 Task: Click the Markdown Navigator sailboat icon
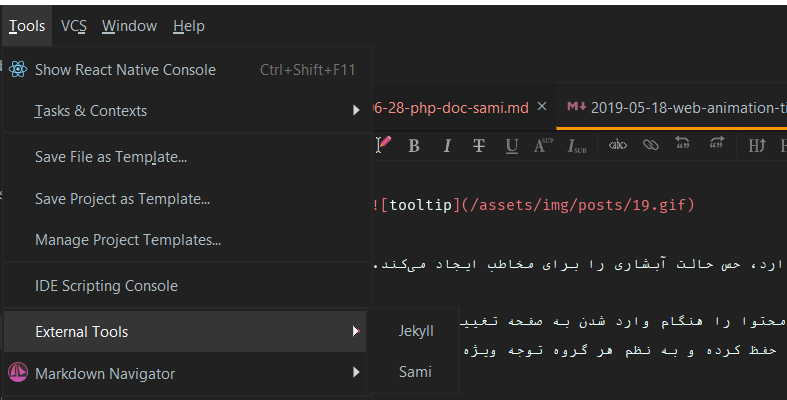[x=18, y=372]
